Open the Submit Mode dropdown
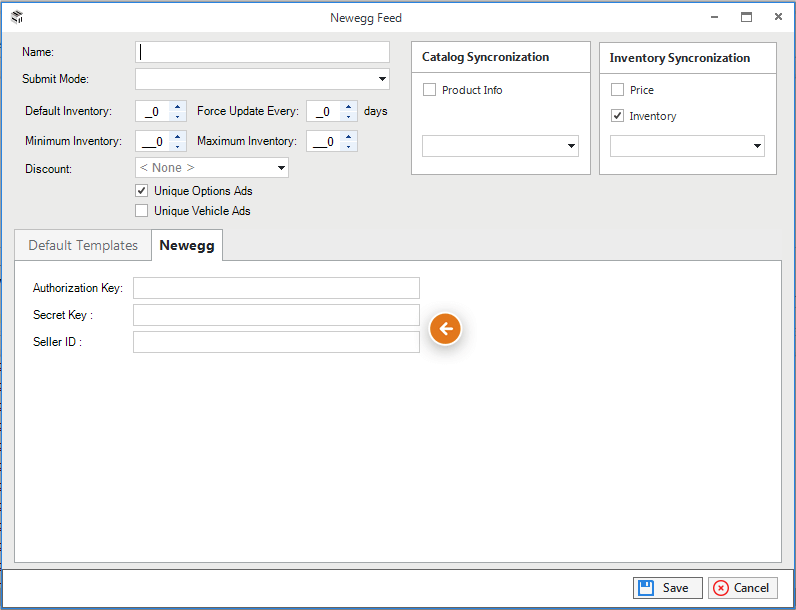The image size is (796, 610). 262,79
